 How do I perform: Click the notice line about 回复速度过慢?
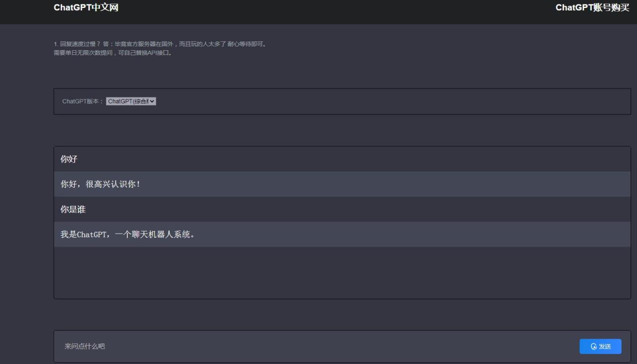tap(160, 44)
